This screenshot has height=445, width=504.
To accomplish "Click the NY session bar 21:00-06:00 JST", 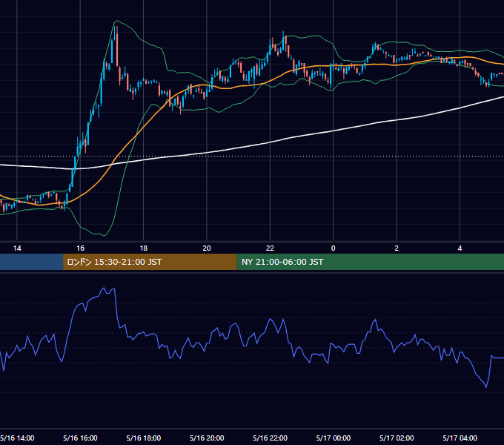I will click(371, 262).
